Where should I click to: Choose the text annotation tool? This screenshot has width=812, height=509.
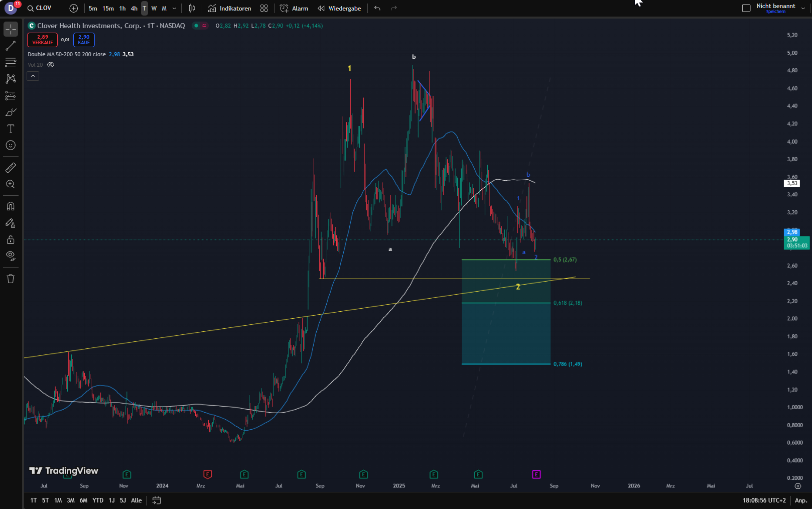click(11, 129)
